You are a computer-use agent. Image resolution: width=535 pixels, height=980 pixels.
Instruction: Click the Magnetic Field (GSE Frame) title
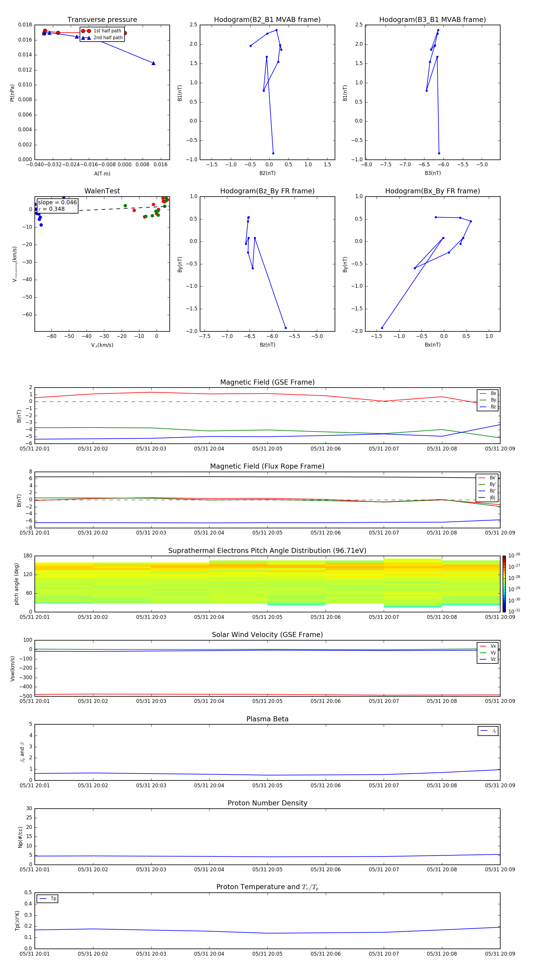[x=267, y=382]
